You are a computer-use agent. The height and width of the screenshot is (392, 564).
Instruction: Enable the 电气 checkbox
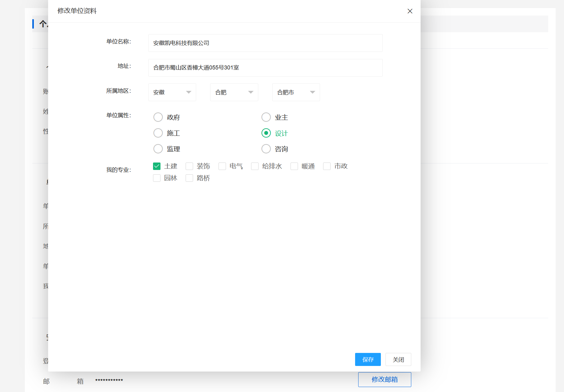(x=222, y=166)
